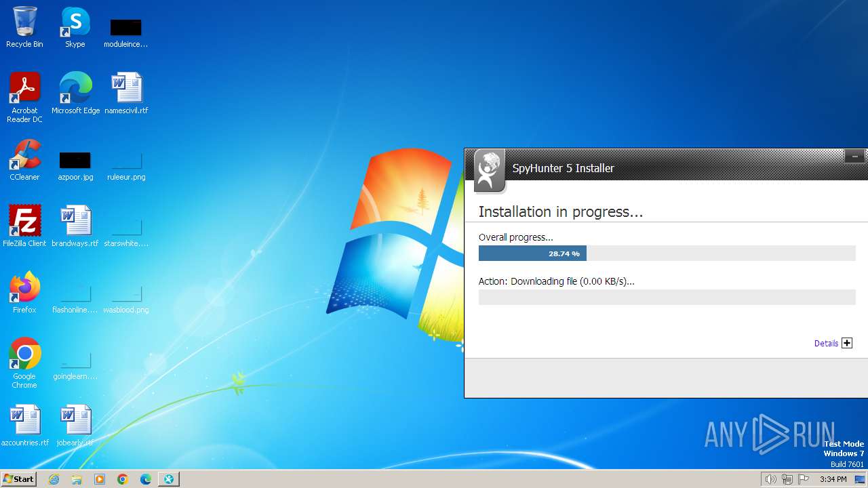Viewport: 868px width, 488px height.
Task: Open Action Center flag icon
Action: click(804, 479)
